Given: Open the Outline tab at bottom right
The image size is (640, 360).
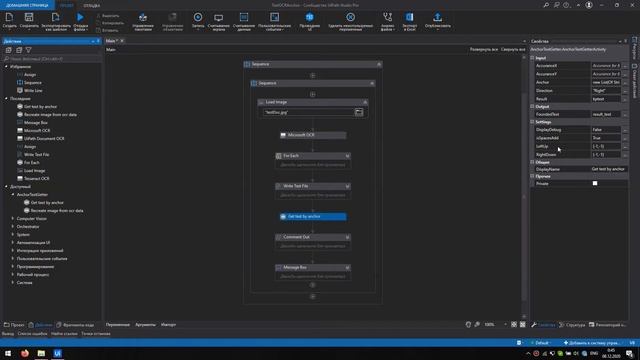Looking at the screenshot, I should pos(572,325).
